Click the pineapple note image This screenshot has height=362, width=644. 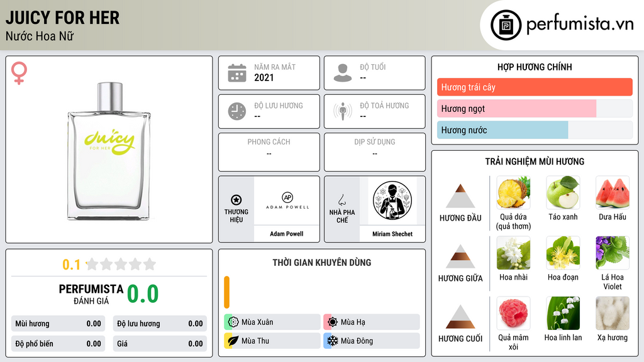click(x=513, y=192)
